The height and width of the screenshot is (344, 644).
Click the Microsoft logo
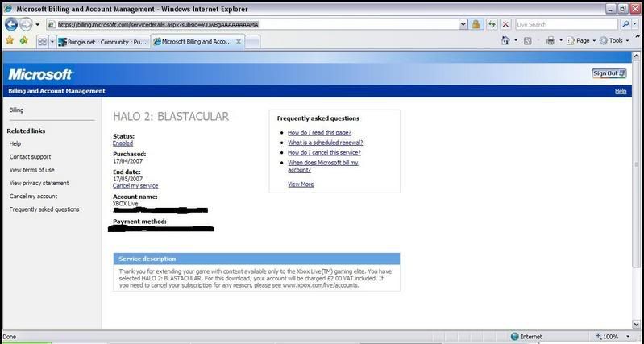tap(40, 74)
